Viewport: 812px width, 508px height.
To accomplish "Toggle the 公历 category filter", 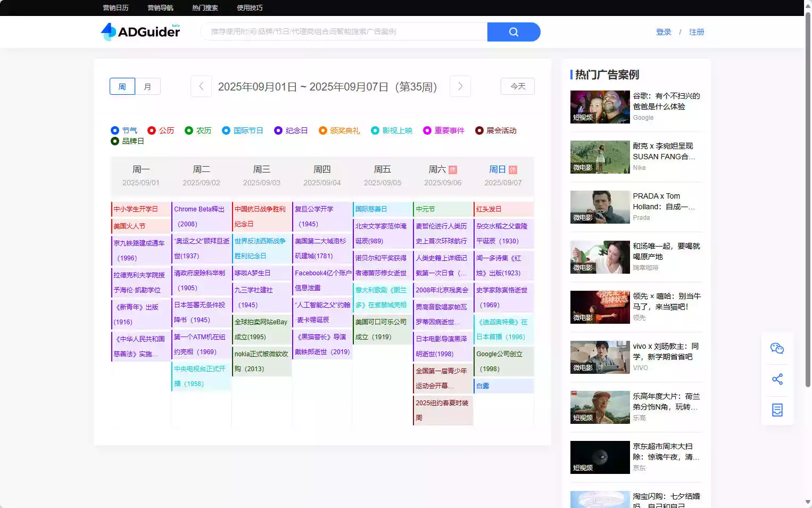I will [x=161, y=130].
